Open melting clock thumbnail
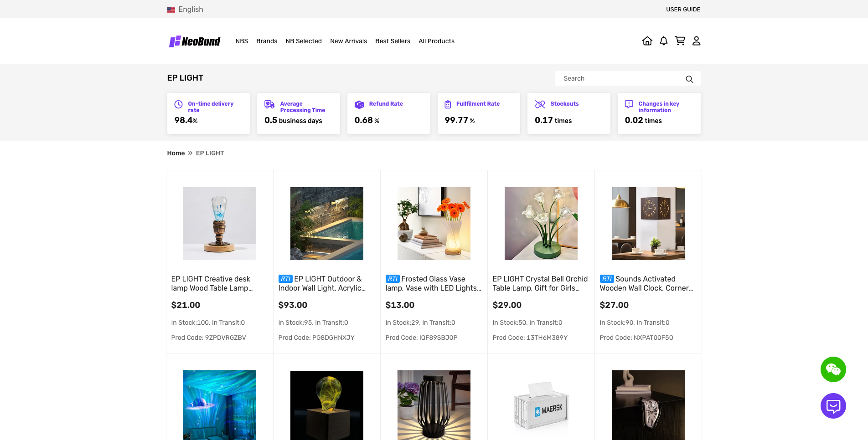Screen dimensions: 868x440 coord(648,405)
